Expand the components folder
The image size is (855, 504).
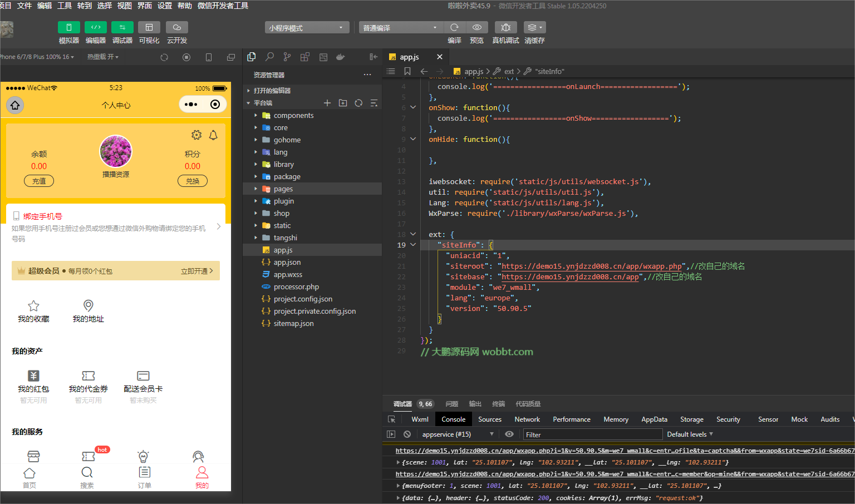(293, 116)
